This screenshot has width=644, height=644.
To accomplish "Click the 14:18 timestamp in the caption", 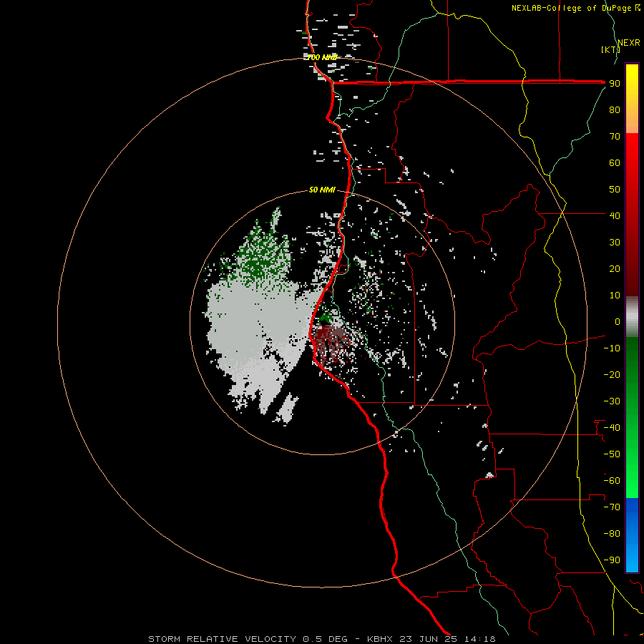I will click(x=479, y=639).
